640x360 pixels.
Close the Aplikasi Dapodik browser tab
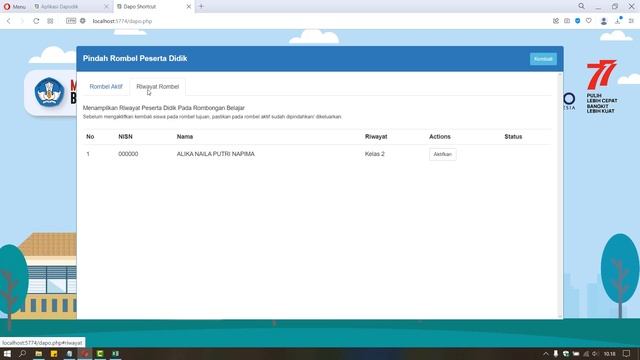pos(107,7)
